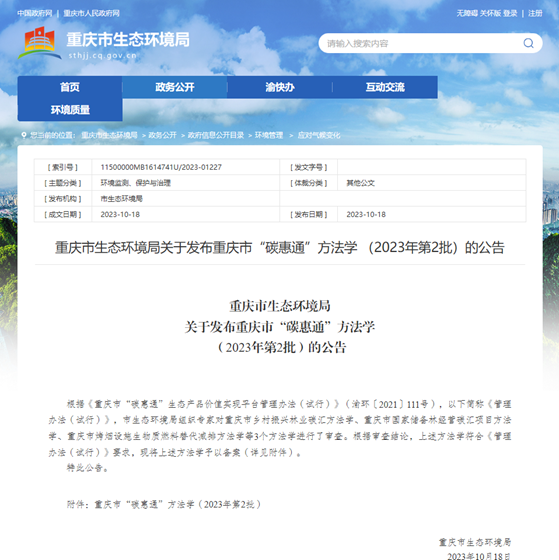Go to 政府信息公开目录 breadcrumb link

coord(216,135)
